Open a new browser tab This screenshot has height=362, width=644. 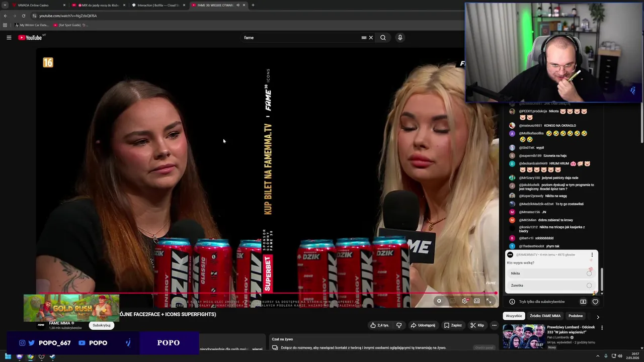point(253,5)
